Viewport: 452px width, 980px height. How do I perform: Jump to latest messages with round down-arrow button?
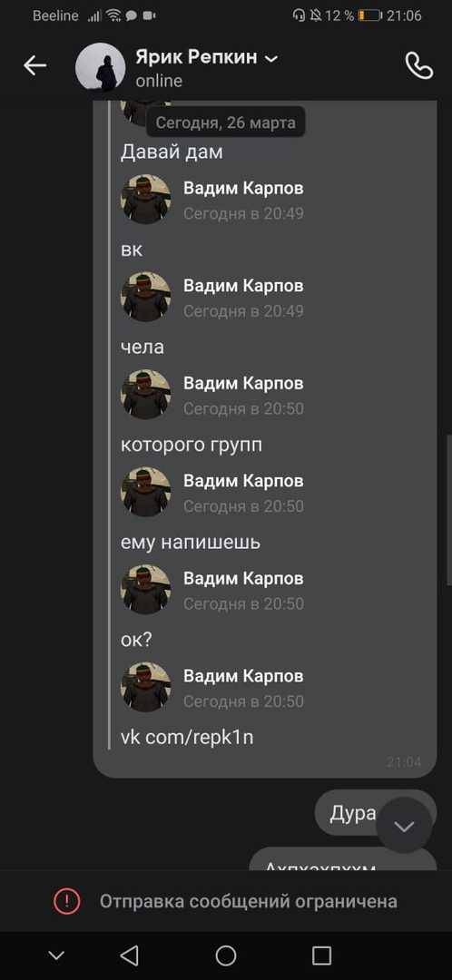405,826
